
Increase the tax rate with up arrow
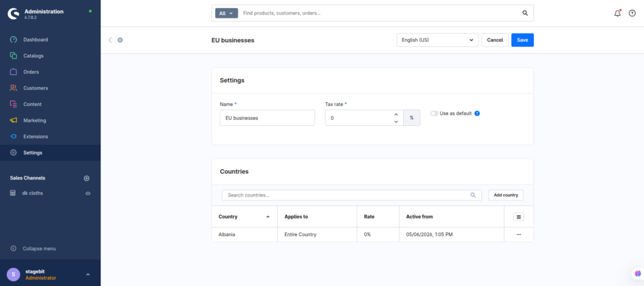pos(396,115)
